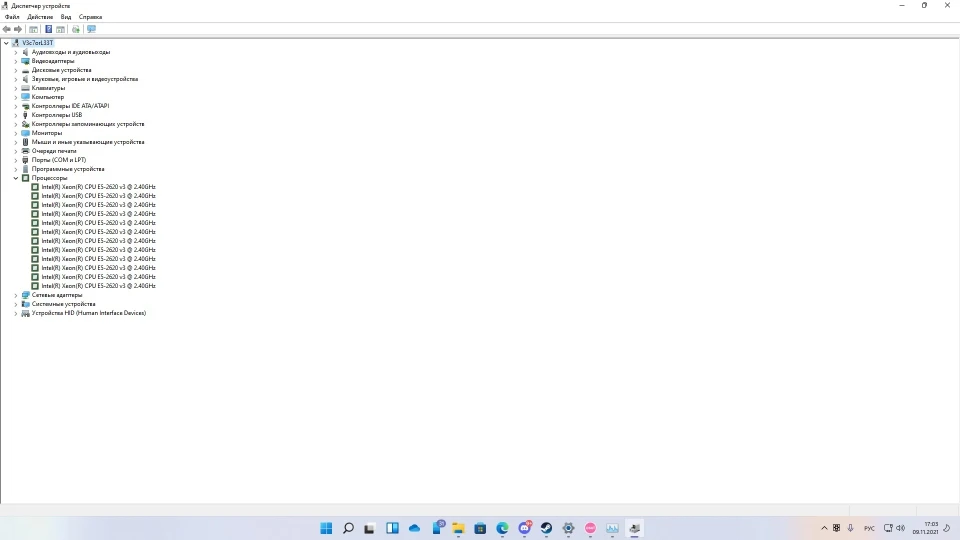
Task: Expand Системные устройства category
Action: coord(16,304)
